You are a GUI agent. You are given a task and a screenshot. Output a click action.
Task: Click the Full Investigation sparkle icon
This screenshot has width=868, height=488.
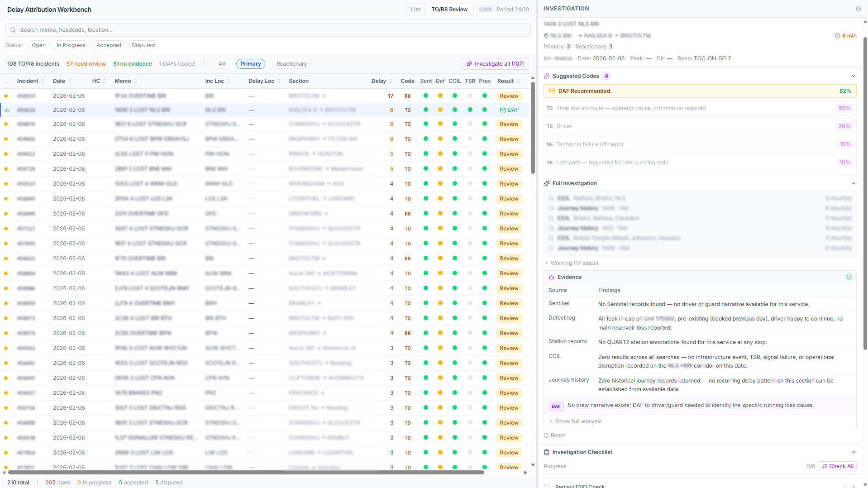click(x=547, y=183)
